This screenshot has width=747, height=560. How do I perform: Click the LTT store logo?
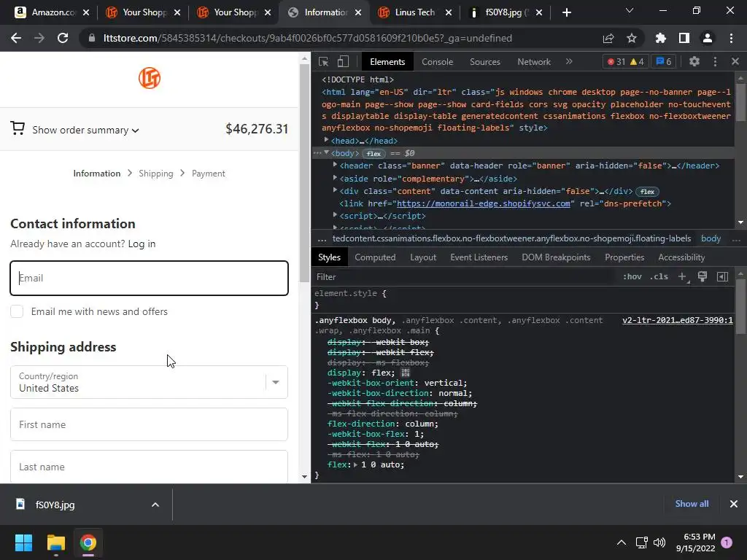tap(150, 78)
